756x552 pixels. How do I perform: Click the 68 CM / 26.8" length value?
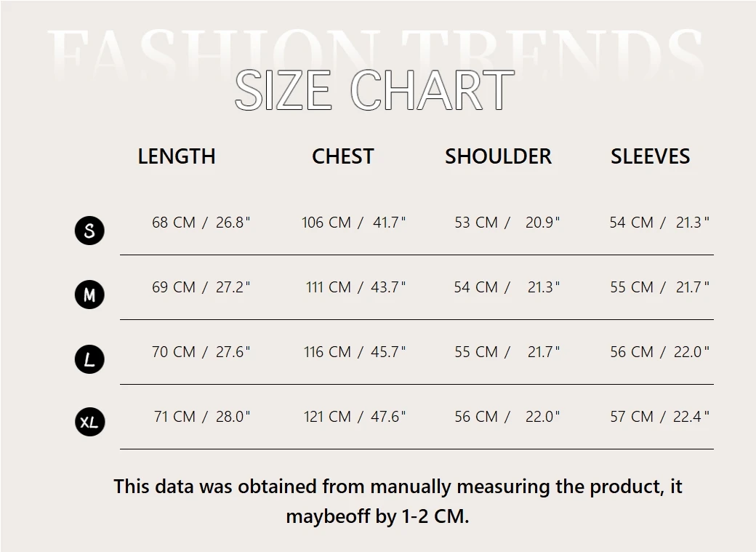pos(201,223)
